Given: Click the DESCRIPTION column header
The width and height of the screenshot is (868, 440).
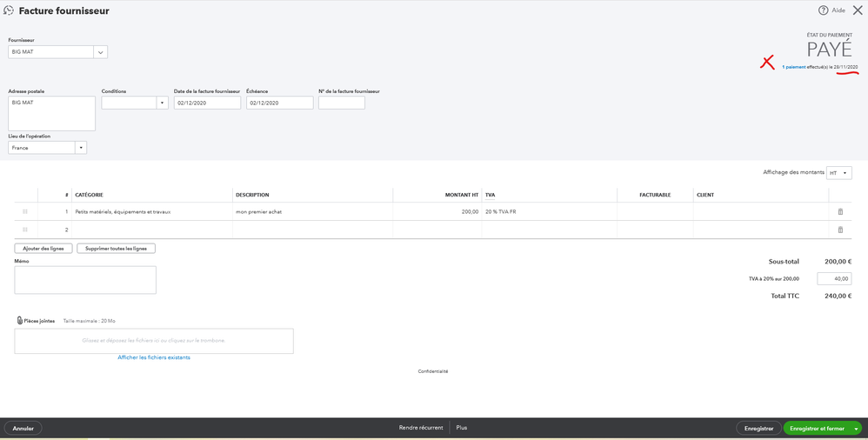Looking at the screenshot, I should [x=252, y=195].
